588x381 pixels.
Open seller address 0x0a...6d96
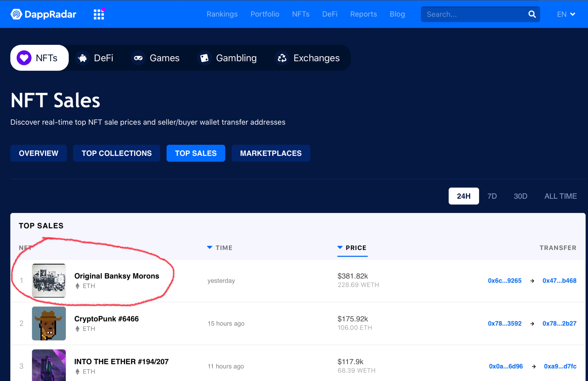point(506,366)
